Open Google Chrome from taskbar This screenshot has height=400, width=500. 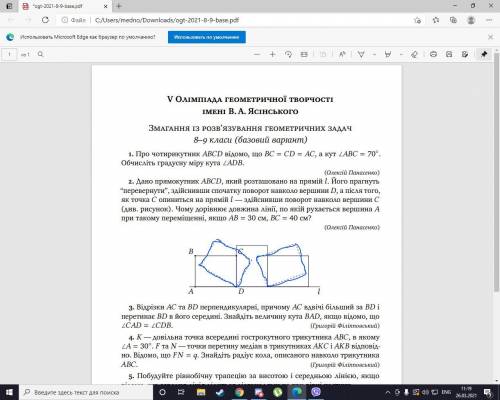pos(239,392)
